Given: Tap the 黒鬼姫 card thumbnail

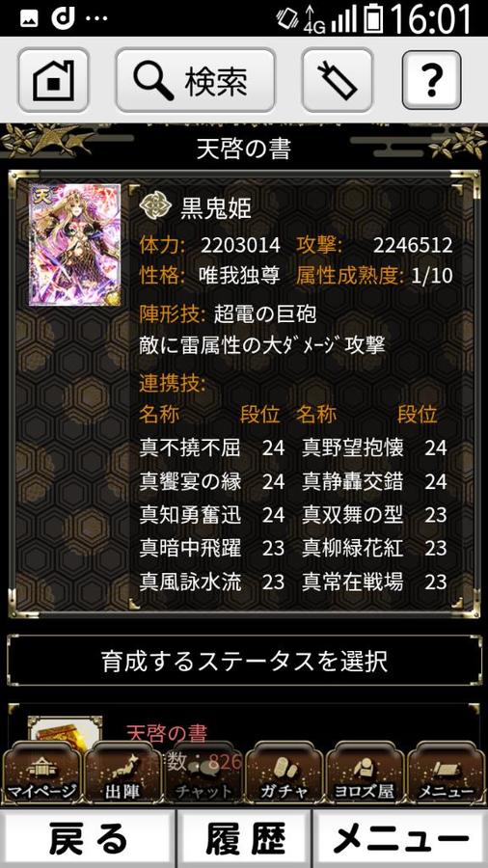Looking at the screenshot, I should 74,244.
